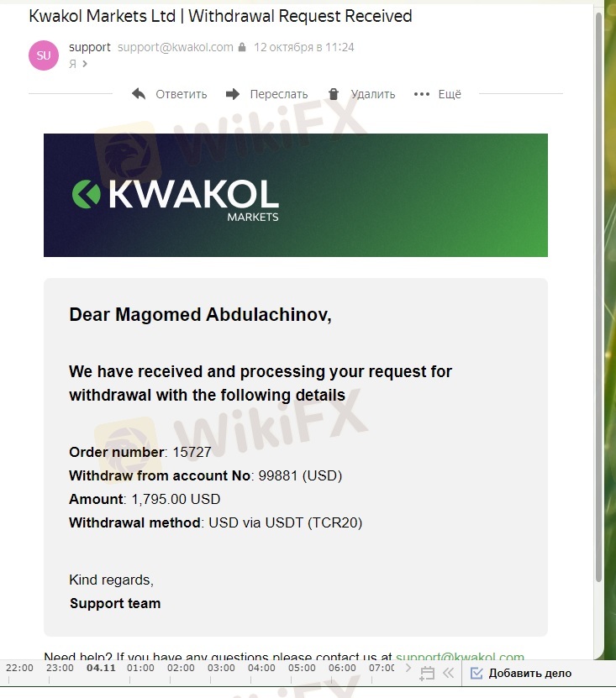Image resolution: width=616 pixels, height=698 pixels.
Task: Select the 04.11 date marker on timeline
Action: click(101, 668)
